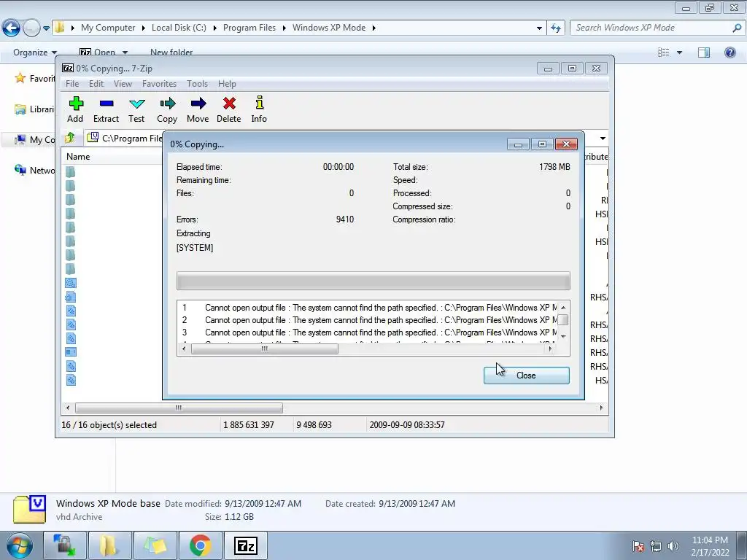Click into the Search Windows XP Mode field

point(651,28)
